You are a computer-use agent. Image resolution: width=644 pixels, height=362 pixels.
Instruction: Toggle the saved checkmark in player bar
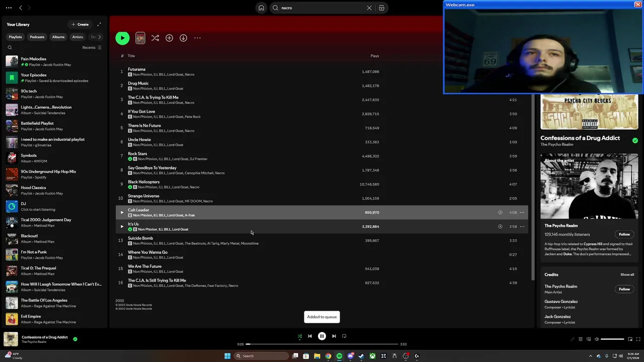point(75,339)
